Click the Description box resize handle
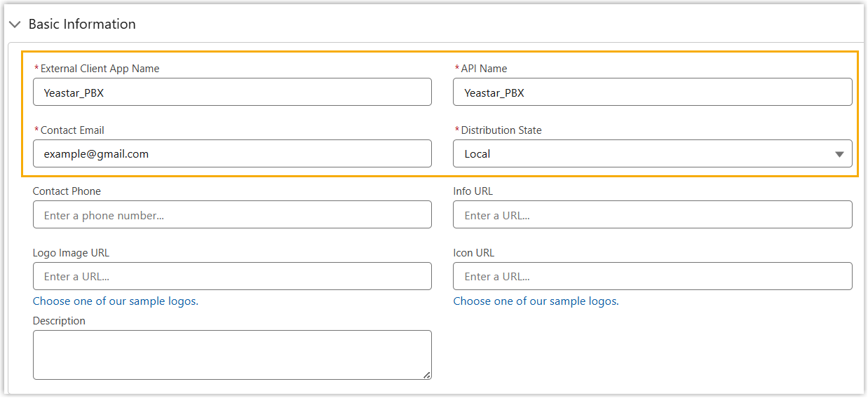 click(427, 376)
